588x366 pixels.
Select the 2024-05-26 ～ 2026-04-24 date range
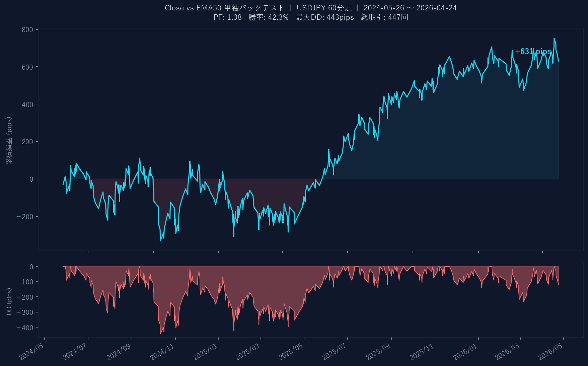[410, 8]
